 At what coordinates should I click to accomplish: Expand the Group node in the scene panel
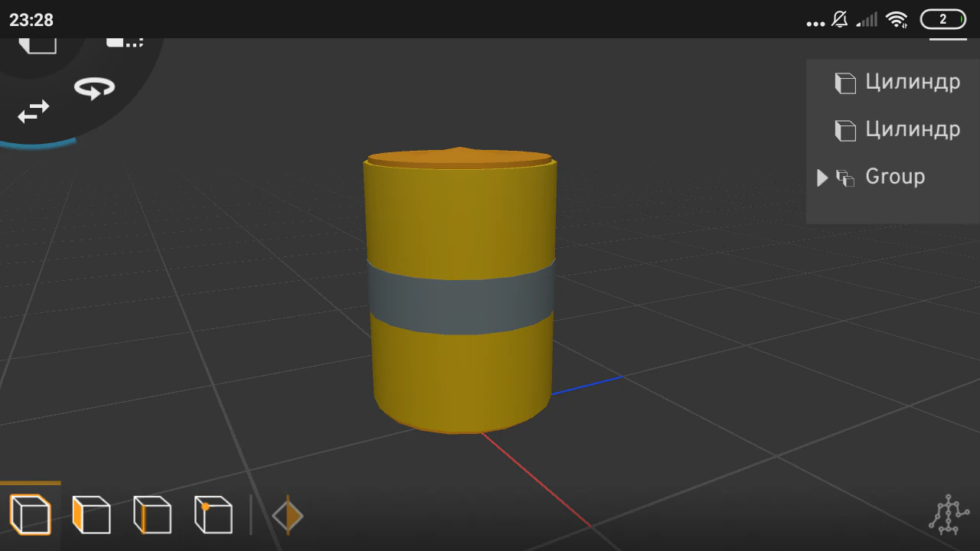822,178
